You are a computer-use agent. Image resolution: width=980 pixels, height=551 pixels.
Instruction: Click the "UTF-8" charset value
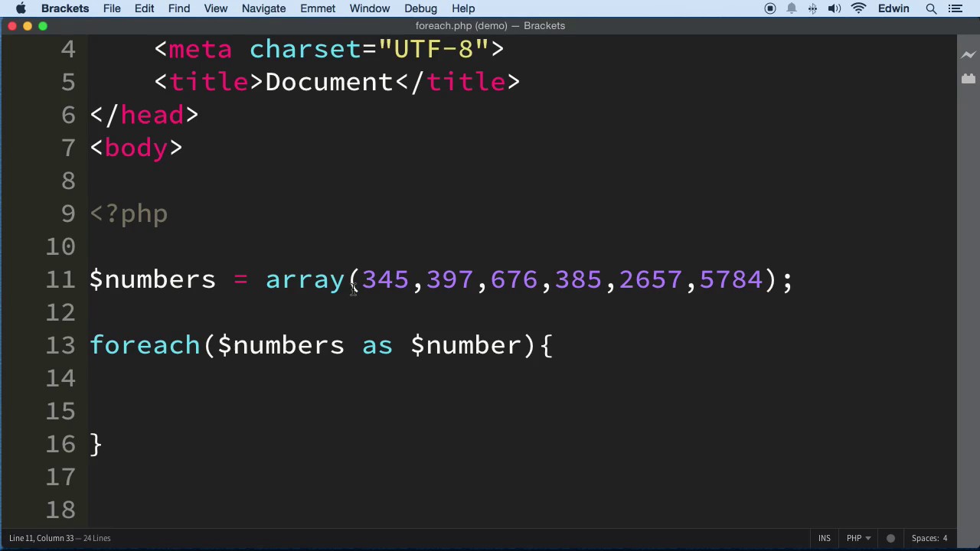pos(433,49)
